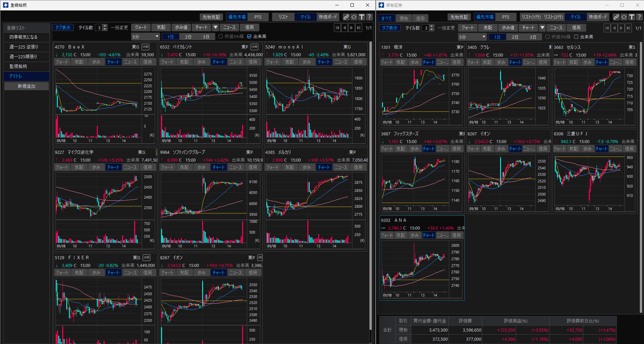
Task: Click next page arrow in 登録銘柄 window
Action: tap(351, 28)
